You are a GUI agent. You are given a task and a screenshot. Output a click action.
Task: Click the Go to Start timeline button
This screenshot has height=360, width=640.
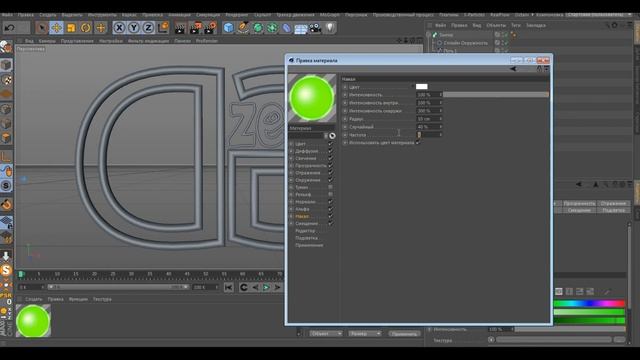pyautogui.click(x=229, y=287)
